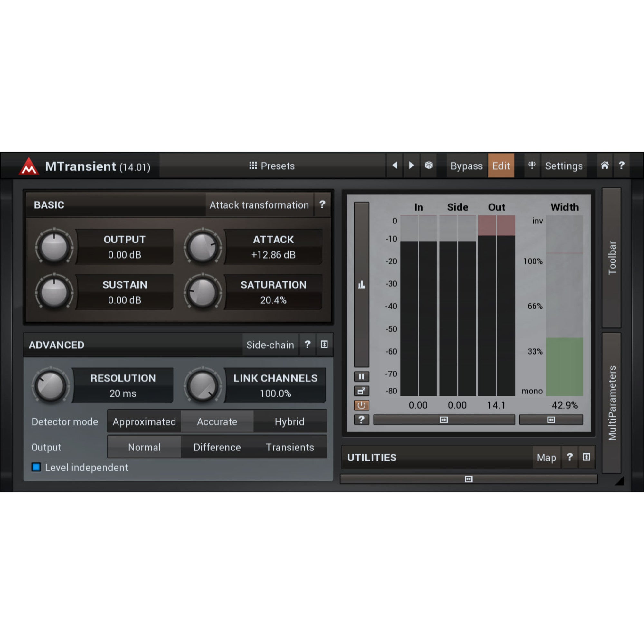Open the MultiParameters side tab
This screenshot has width=644, height=644.
612,403
